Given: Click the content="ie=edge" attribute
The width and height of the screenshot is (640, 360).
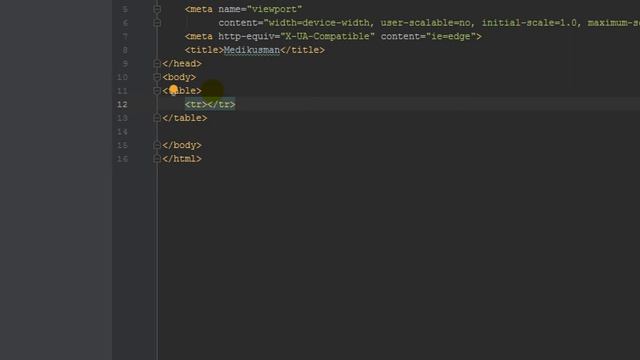Looking at the screenshot, I should tap(428, 36).
